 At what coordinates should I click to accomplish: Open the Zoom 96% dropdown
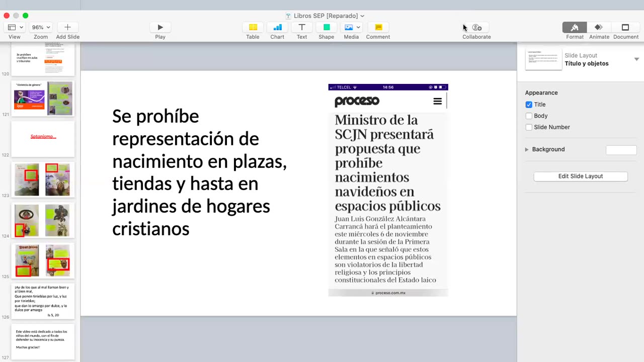pos(41,27)
